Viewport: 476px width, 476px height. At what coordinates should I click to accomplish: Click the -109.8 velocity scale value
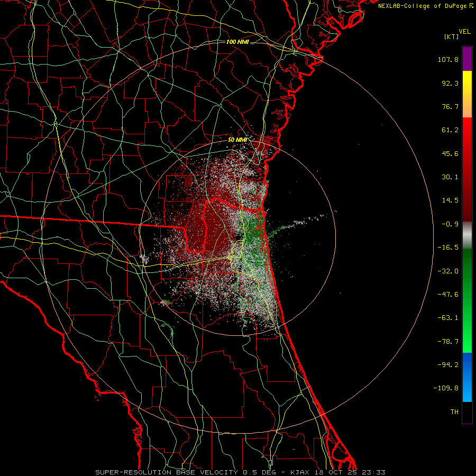[x=446, y=388]
